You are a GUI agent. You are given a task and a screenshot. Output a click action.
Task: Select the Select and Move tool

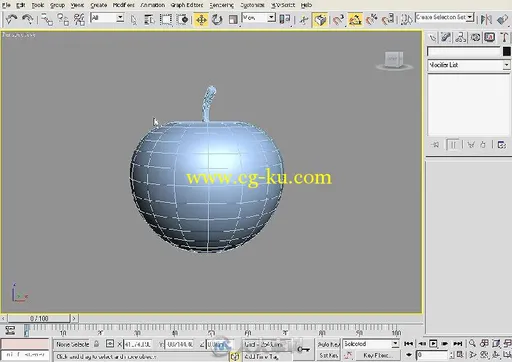click(x=201, y=20)
